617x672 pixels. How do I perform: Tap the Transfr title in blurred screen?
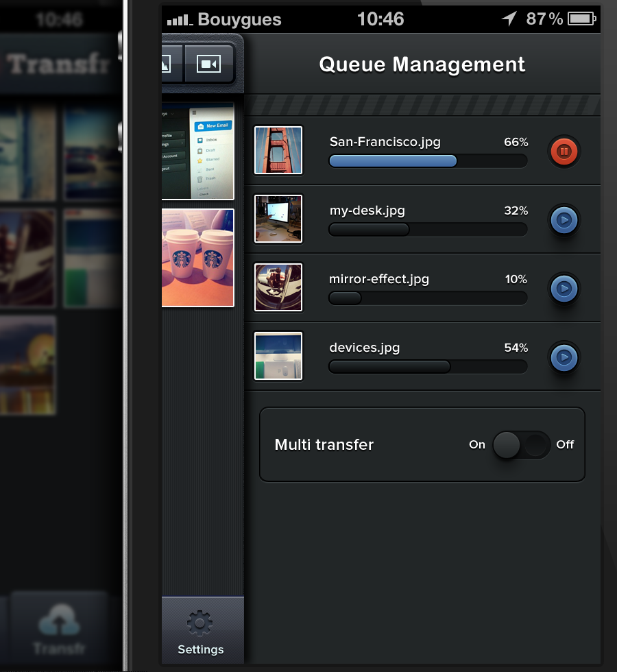[58, 64]
